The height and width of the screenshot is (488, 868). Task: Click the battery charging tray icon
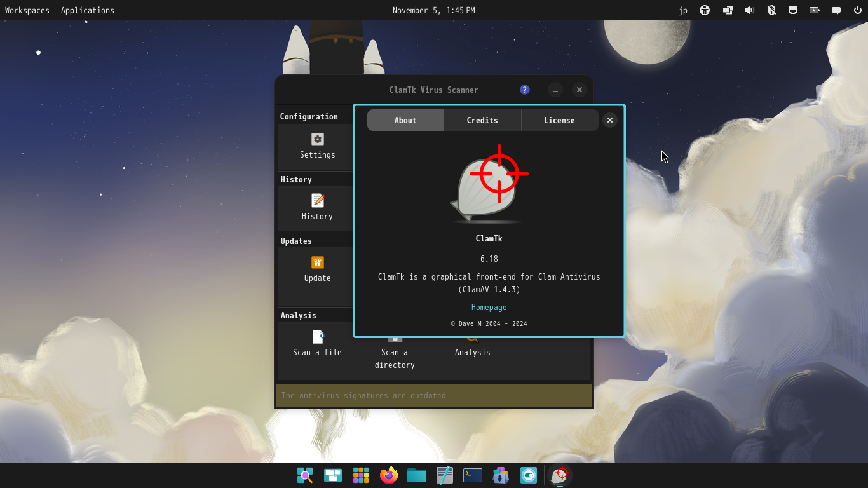[815, 10]
